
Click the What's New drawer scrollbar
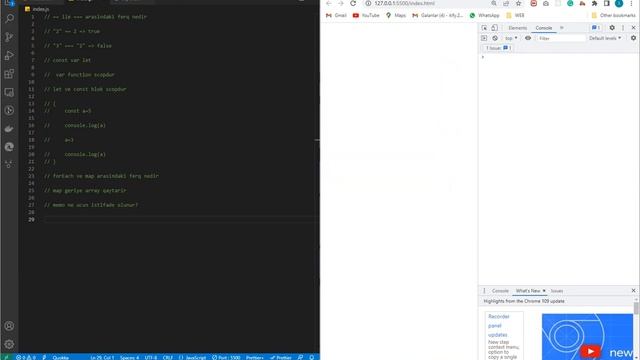tap(636, 308)
